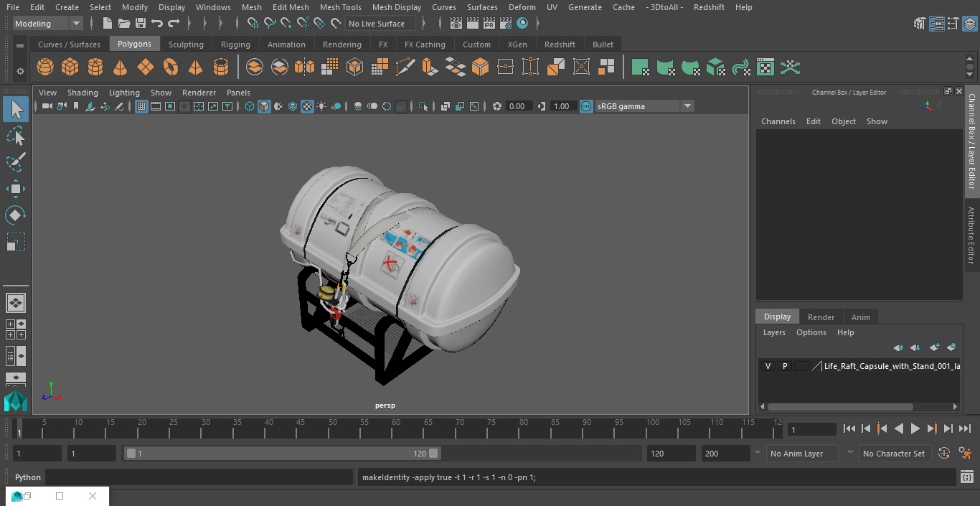Create a polygon cone from the shelf
Screen dimensions: 980x506
(121, 67)
